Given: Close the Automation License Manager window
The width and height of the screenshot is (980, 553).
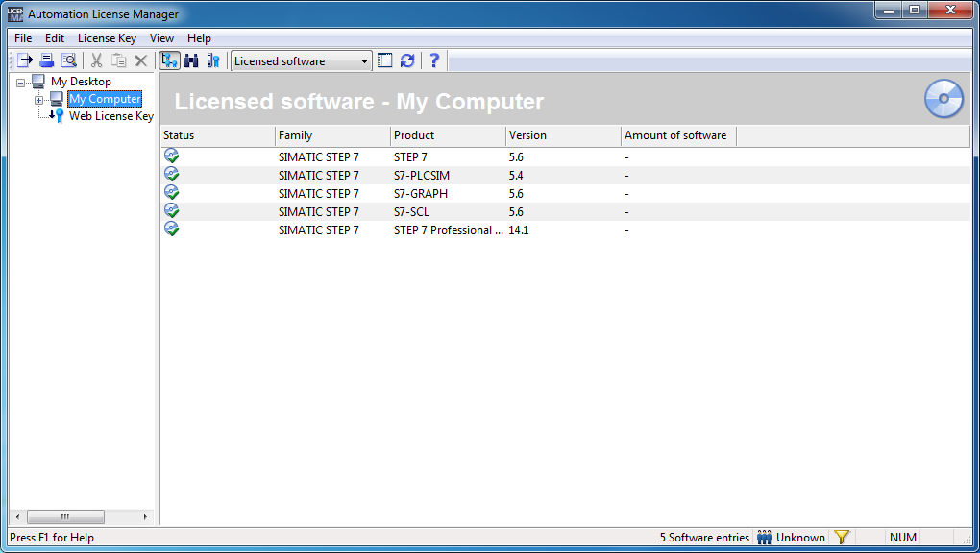Looking at the screenshot, I should tap(950, 11).
